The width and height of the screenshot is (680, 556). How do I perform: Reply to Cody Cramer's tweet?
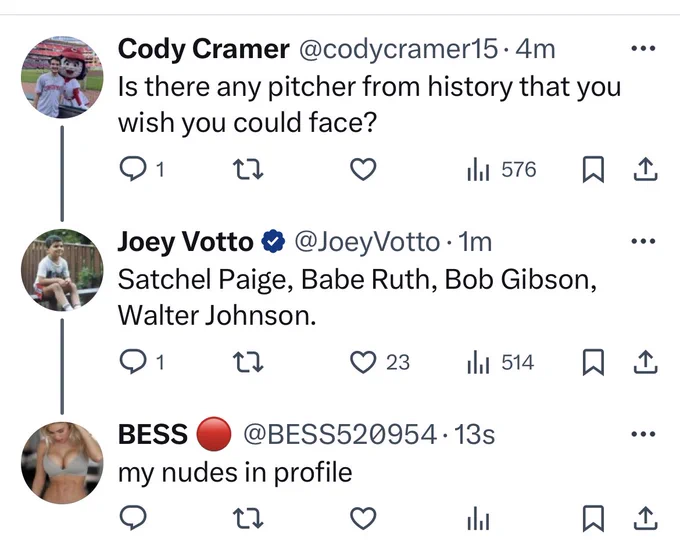tap(141, 169)
